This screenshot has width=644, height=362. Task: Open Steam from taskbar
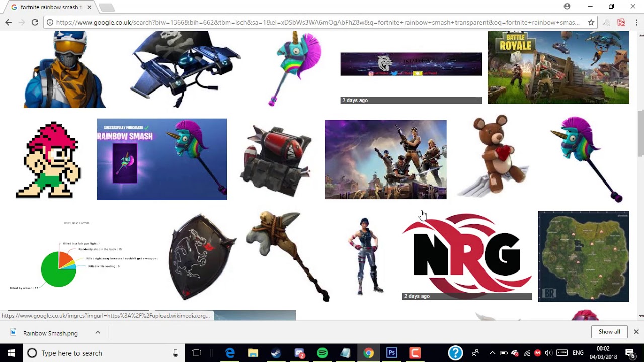click(x=276, y=353)
